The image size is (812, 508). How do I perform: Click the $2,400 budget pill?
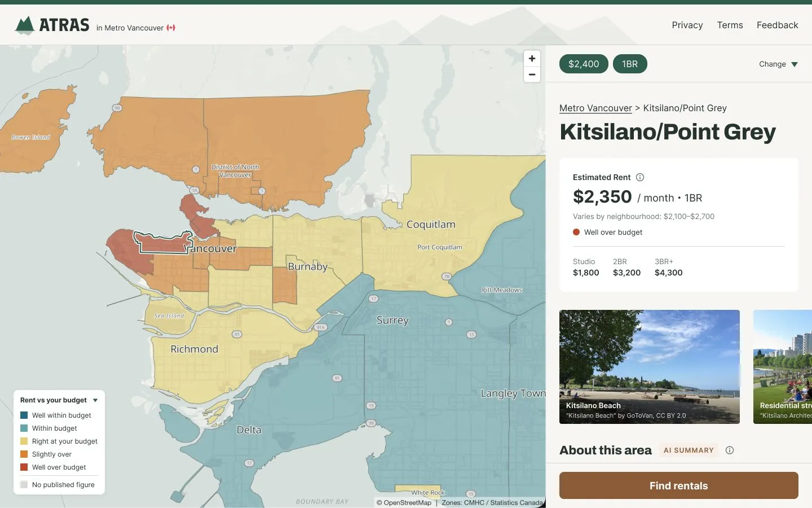click(584, 64)
